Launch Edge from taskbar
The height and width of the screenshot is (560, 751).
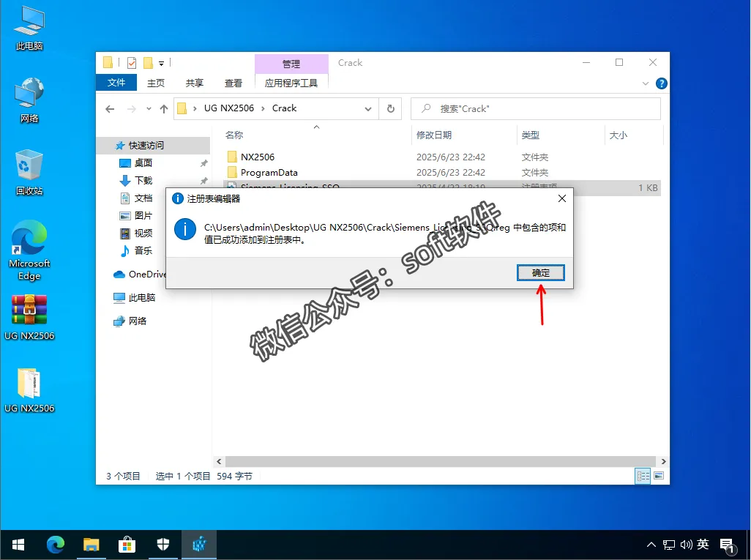pyautogui.click(x=56, y=545)
